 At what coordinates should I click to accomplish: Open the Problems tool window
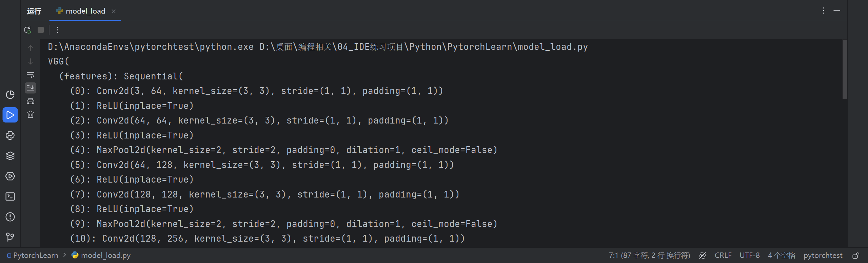tap(10, 217)
